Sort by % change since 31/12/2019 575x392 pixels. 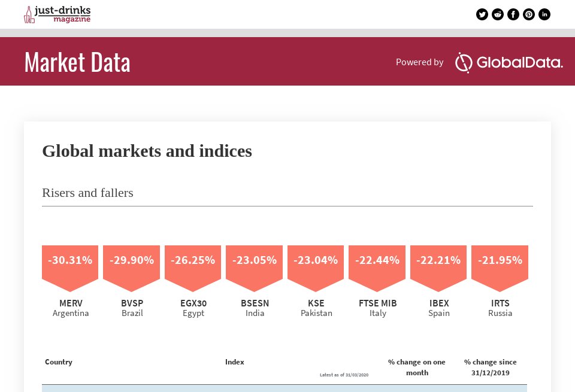pos(491,367)
